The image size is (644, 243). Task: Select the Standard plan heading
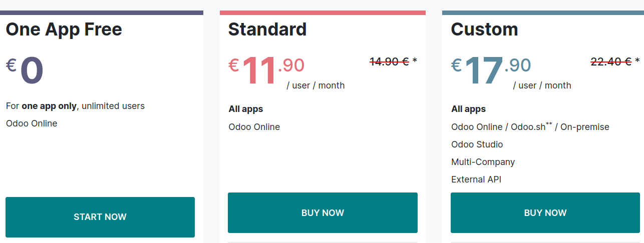[x=267, y=29]
